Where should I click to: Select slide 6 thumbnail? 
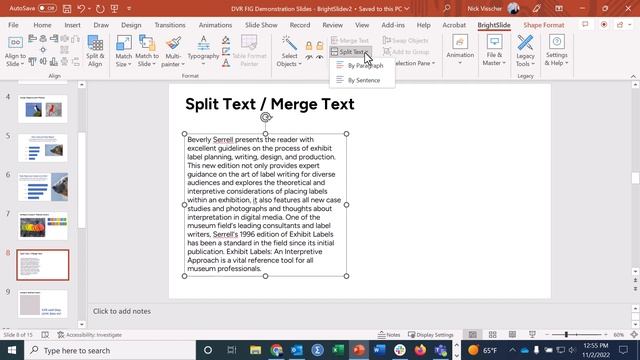[x=42, y=187]
